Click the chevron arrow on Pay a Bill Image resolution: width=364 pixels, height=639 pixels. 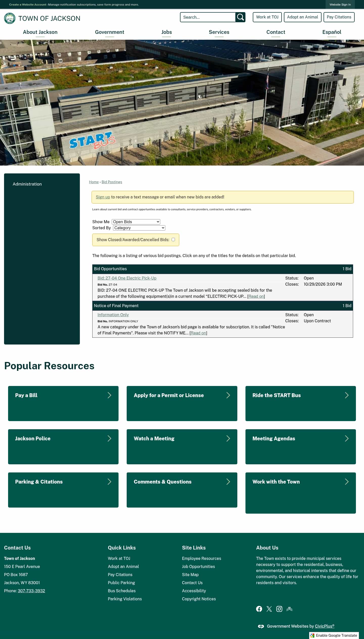coord(109,395)
